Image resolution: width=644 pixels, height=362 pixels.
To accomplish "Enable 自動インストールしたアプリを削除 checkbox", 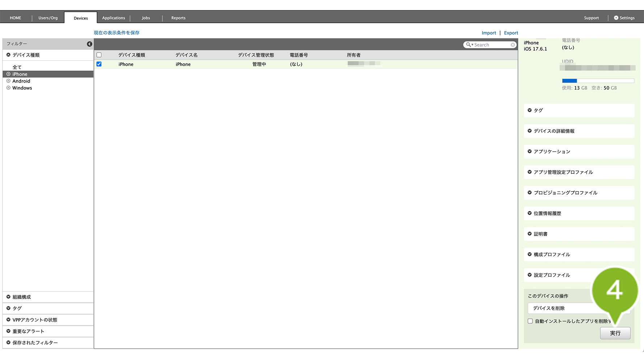I will click(x=530, y=321).
